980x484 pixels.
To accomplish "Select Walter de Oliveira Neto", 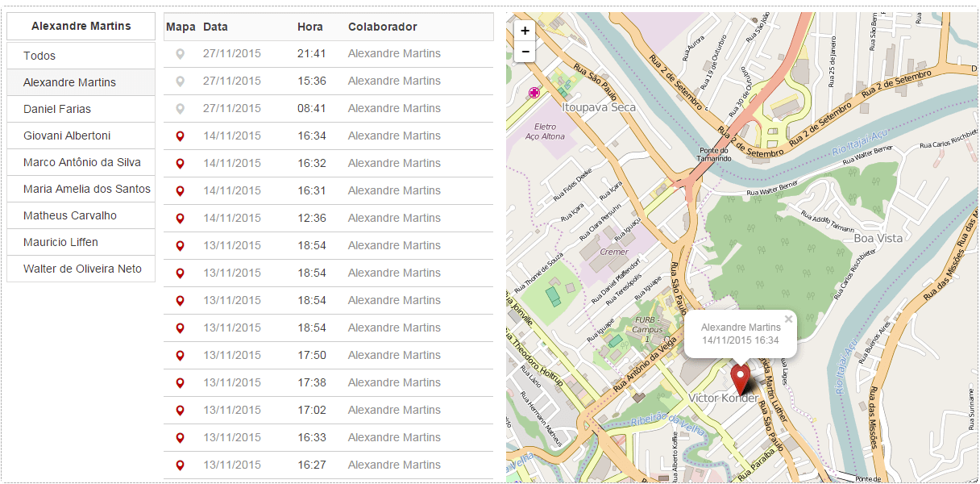I will tap(82, 269).
